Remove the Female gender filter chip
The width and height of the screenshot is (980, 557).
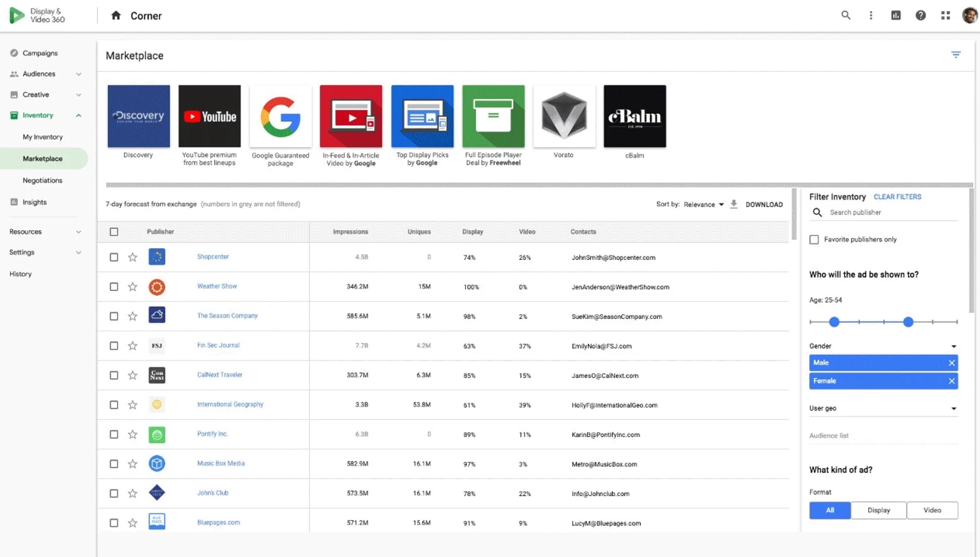pyautogui.click(x=951, y=381)
